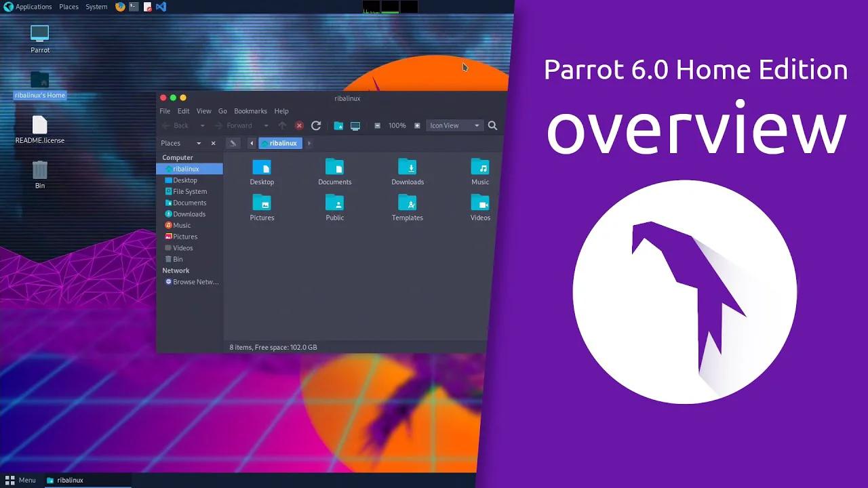Launch Firefox from the top panel
The image size is (868, 488).
(x=121, y=7)
